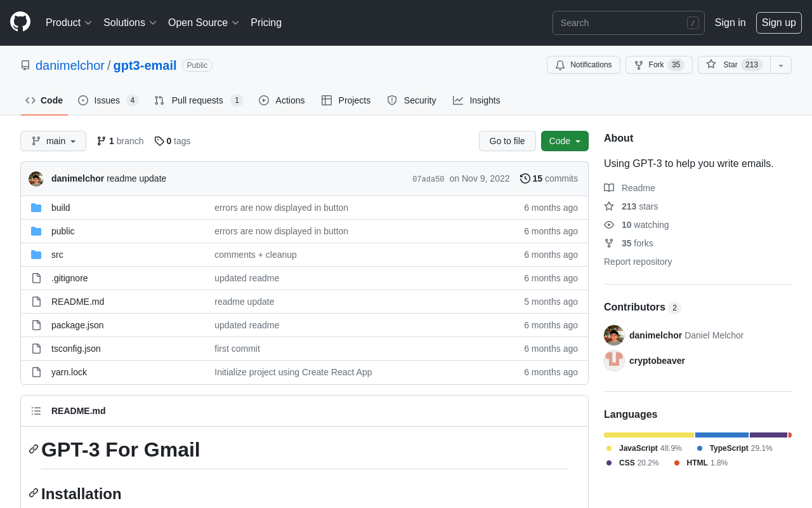Click the src folder icon
The height and width of the screenshot is (508, 812).
coord(36,255)
